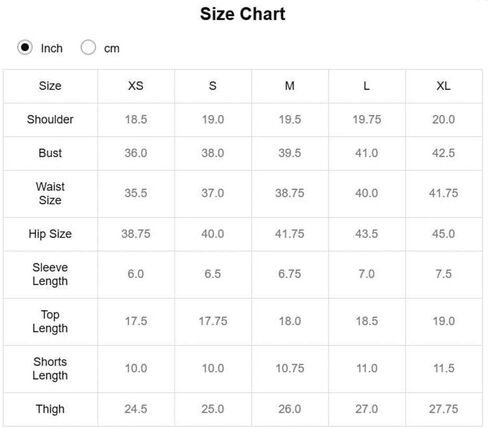
Task: Click the M size column header
Action: coord(290,86)
